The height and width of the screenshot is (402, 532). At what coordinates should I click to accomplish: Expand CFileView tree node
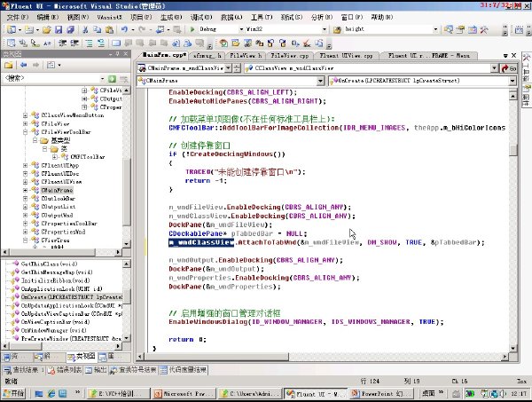tap(25, 123)
